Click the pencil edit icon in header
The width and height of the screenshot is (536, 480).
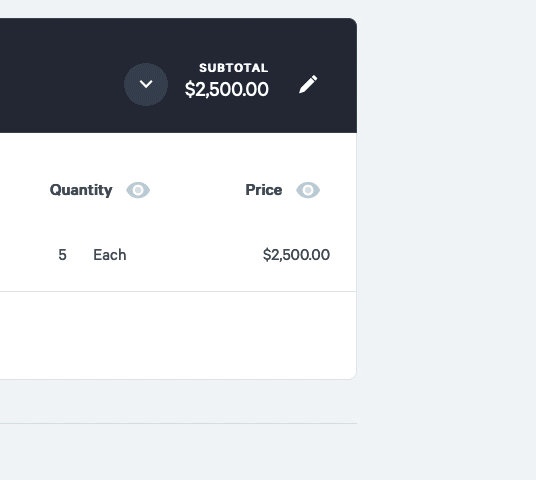click(308, 84)
